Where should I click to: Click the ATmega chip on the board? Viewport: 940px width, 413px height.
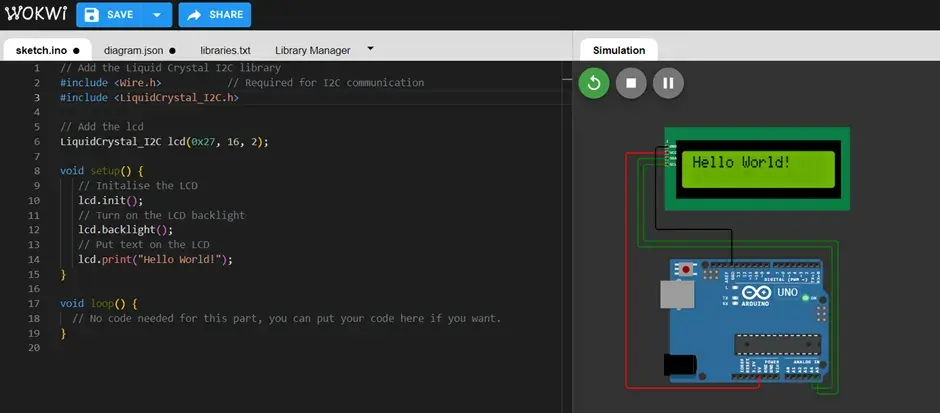778,345
